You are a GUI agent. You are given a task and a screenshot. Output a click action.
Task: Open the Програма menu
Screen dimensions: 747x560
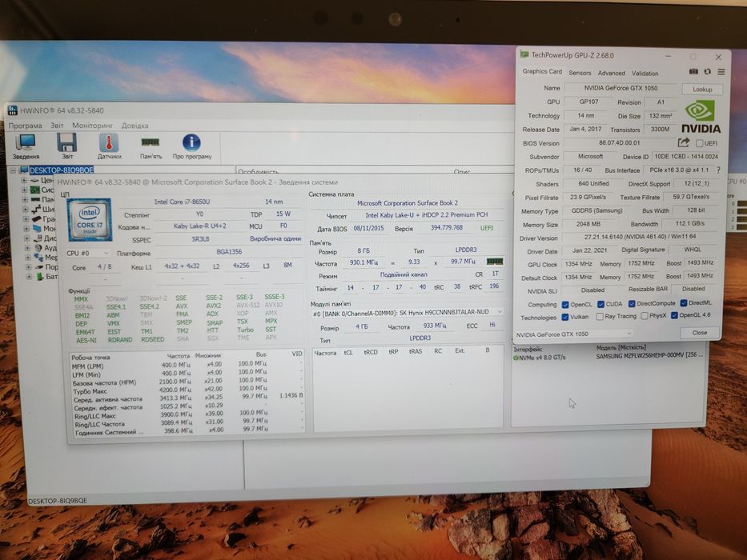coord(26,126)
